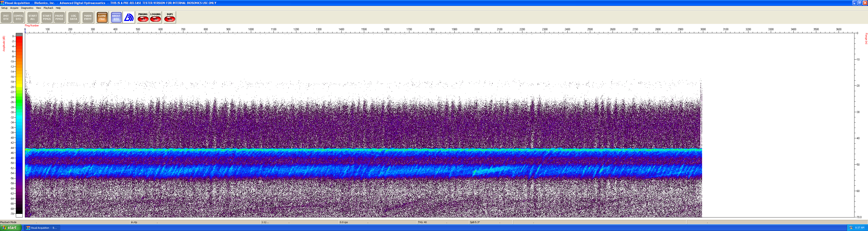Open CONFIG DTX settings button
Viewport: 868px width, 231px height.
19,18
